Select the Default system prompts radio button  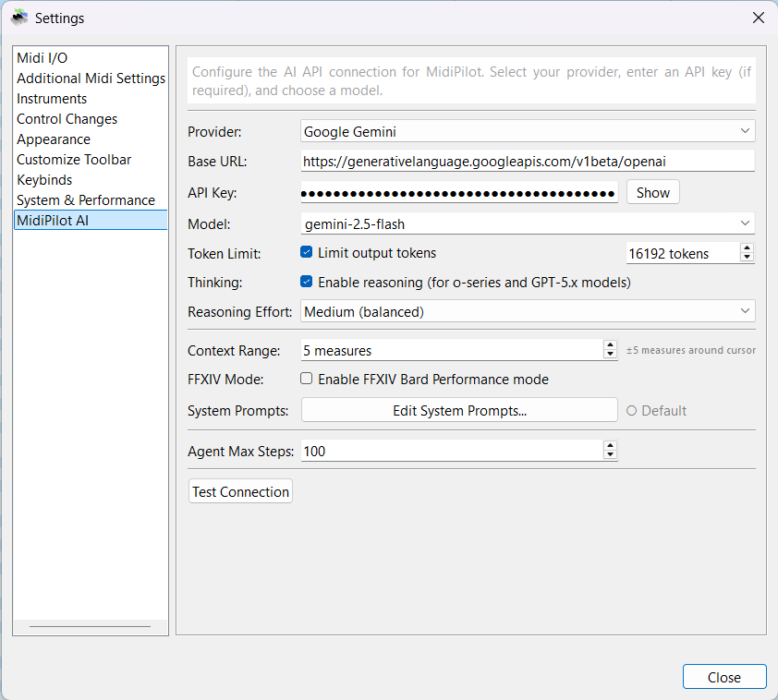tap(630, 410)
